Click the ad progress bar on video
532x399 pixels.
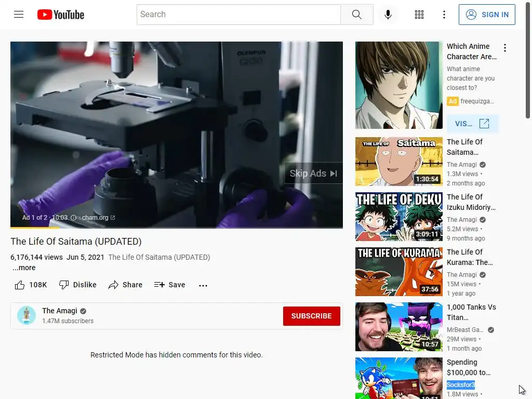coord(177,228)
